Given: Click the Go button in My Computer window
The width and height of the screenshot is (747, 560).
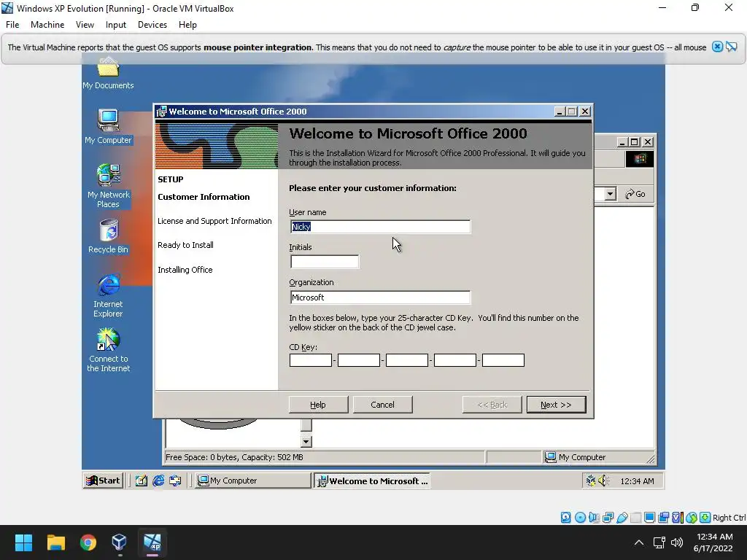Looking at the screenshot, I should tap(635, 194).
